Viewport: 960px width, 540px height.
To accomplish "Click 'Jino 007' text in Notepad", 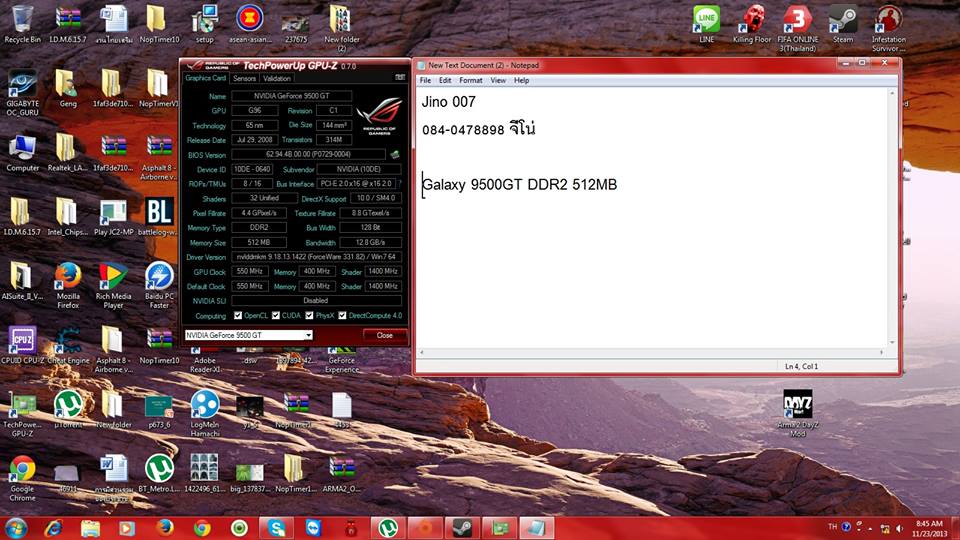I will pos(448,102).
